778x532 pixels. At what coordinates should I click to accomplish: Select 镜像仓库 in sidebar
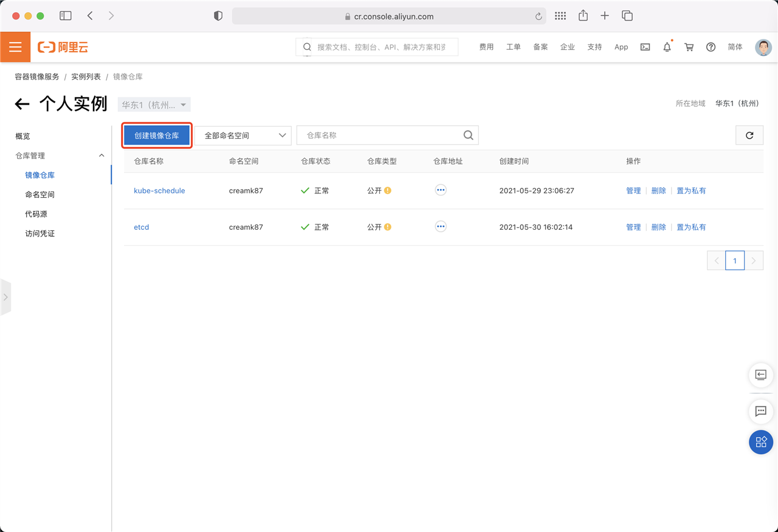coord(40,175)
